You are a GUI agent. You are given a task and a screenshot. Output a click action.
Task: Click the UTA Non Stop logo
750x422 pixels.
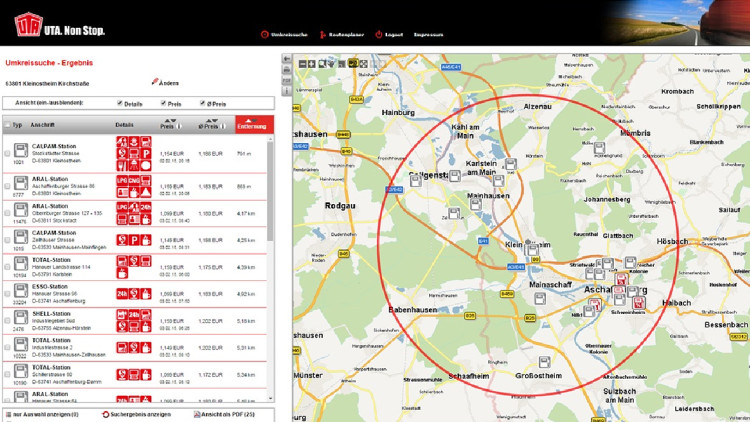(x=59, y=25)
